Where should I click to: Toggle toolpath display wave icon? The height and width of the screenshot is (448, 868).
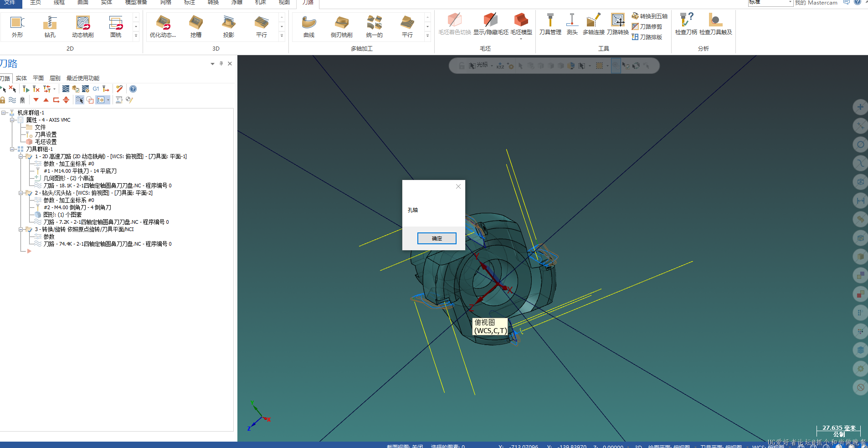(x=12, y=100)
